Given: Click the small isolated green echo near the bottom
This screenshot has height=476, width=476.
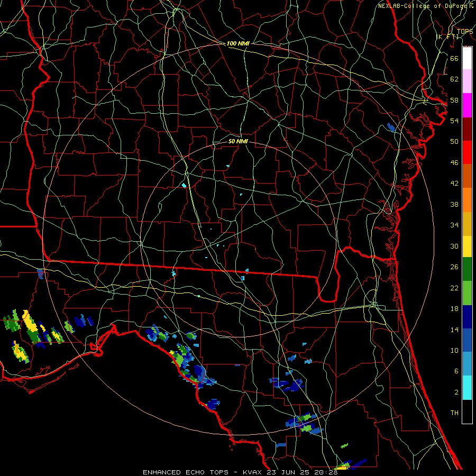Looking at the screenshot, I should tap(344, 446).
